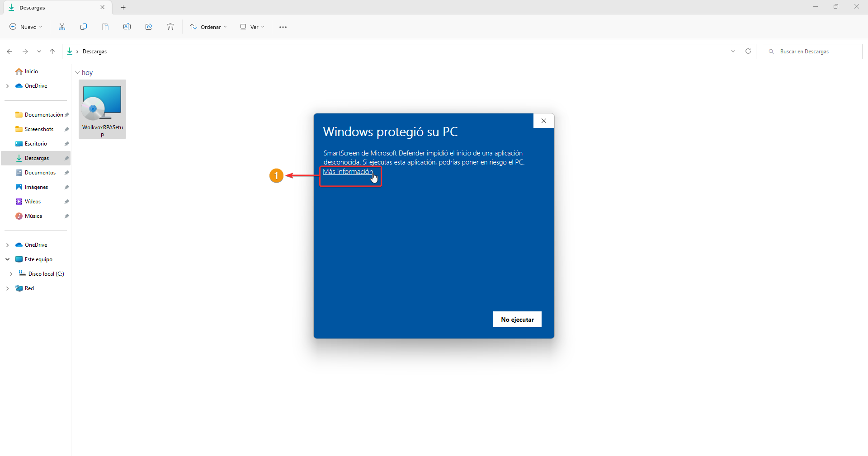Viewport: 868px width, 456px height.
Task: Go up one folder level arrow
Action: click(x=52, y=52)
